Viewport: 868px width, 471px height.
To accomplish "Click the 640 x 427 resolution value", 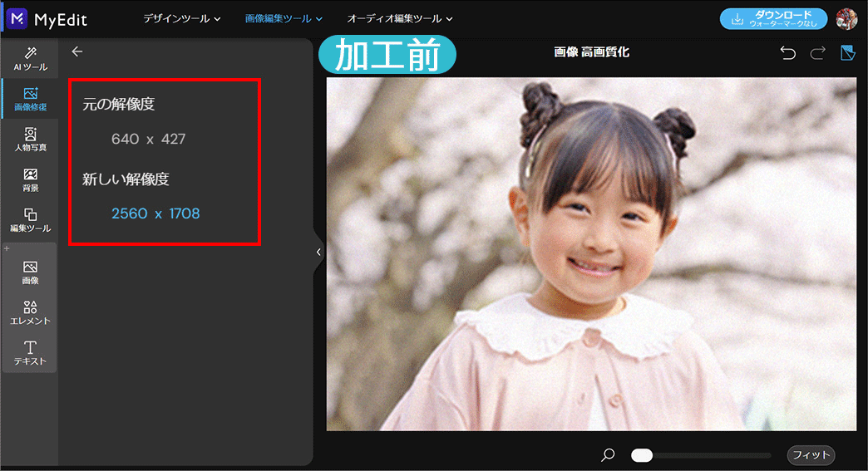I will [148, 139].
